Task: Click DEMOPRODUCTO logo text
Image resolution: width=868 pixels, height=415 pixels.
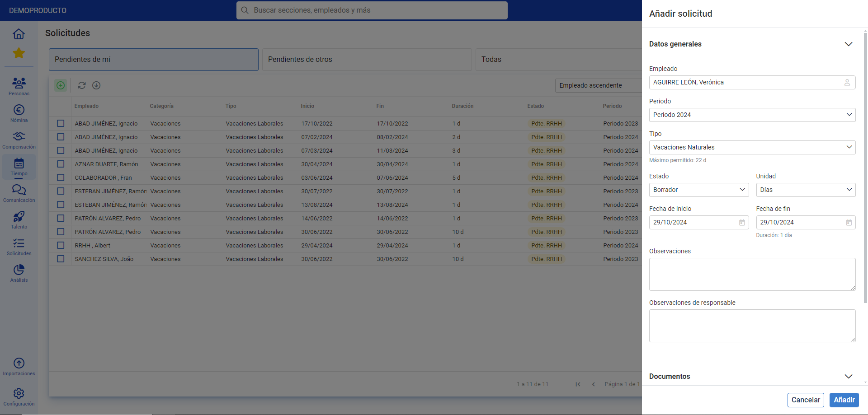Action: (x=38, y=10)
